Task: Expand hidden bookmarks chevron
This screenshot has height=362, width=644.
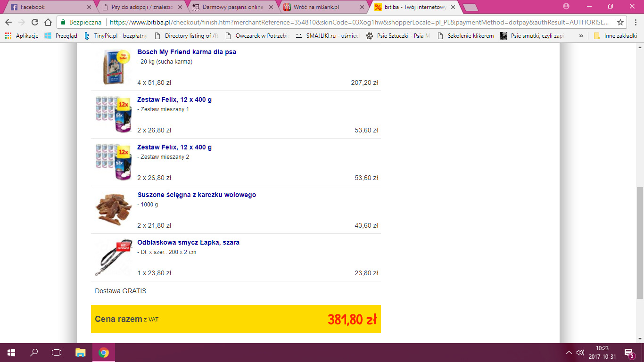Action: click(581, 36)
